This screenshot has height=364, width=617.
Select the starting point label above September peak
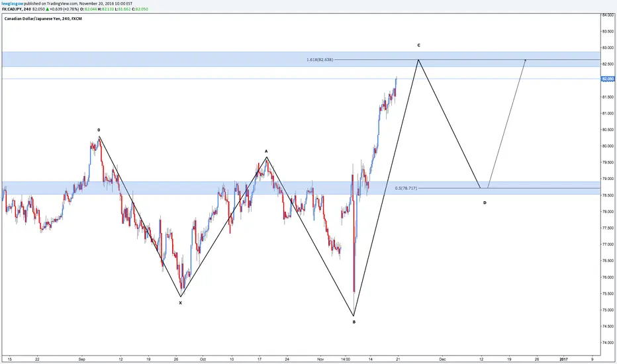tap(99, 130)
